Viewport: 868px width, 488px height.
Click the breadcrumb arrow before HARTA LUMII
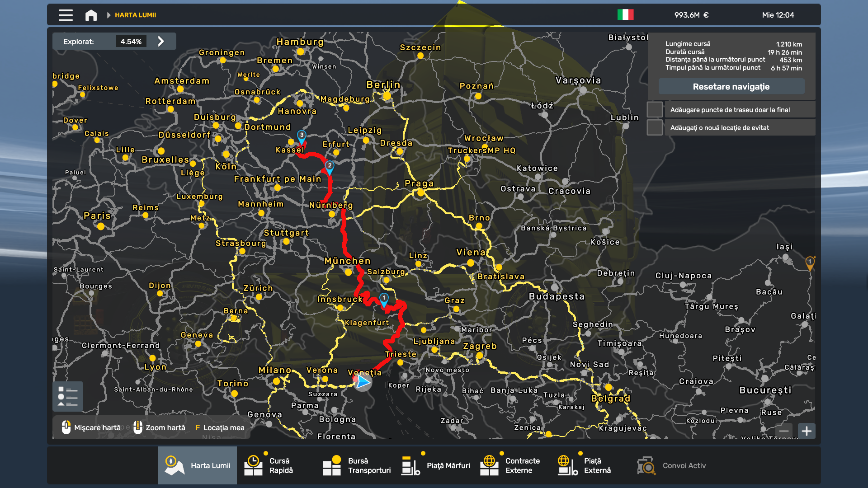108,15
